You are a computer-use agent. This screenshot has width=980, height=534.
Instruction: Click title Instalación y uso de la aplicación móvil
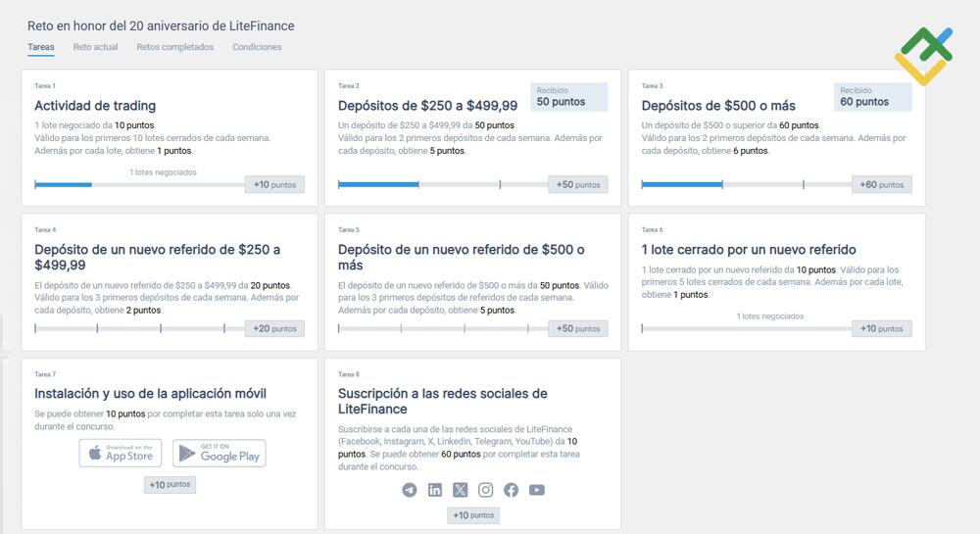click(150, 394)
